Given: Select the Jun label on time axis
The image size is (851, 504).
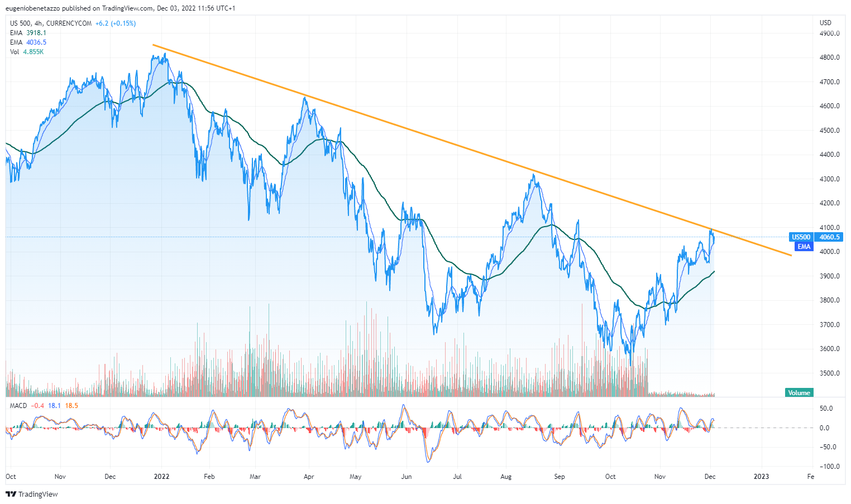Looking at the screenshot, I should [407, 477].
